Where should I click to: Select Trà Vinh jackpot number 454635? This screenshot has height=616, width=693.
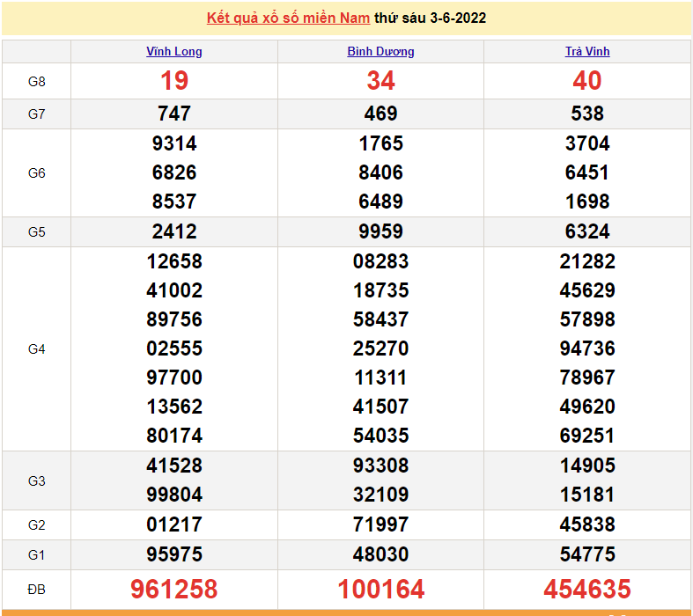click(587, 589)
